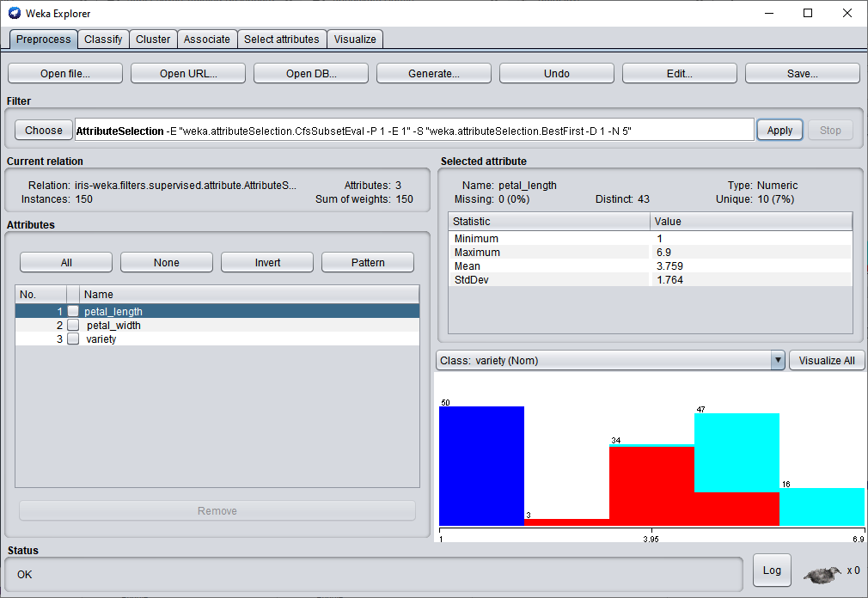Click the Weka bird icon in status bar
The image size is (868, 598).
tap(822, 573)
